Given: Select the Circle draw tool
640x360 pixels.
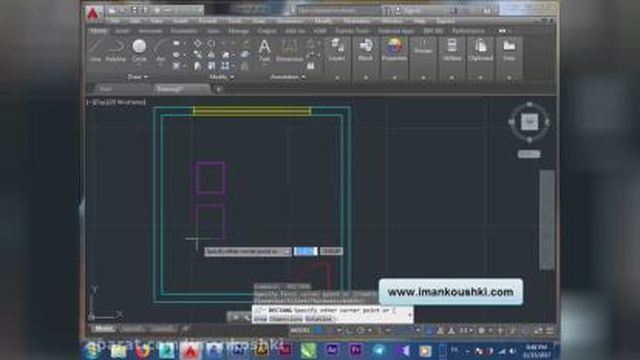Looking at the screenshot, I should point(139,50).
